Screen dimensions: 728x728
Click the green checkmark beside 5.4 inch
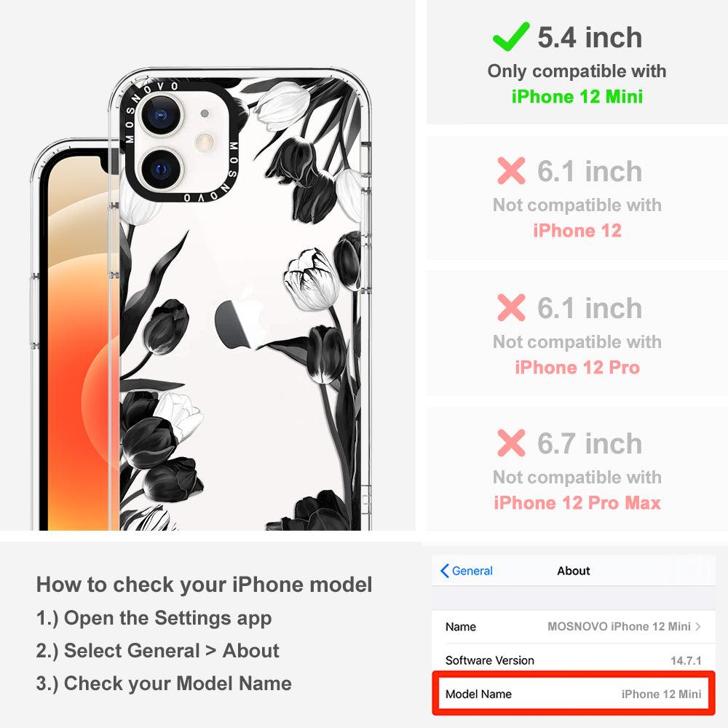pos(511,36)
